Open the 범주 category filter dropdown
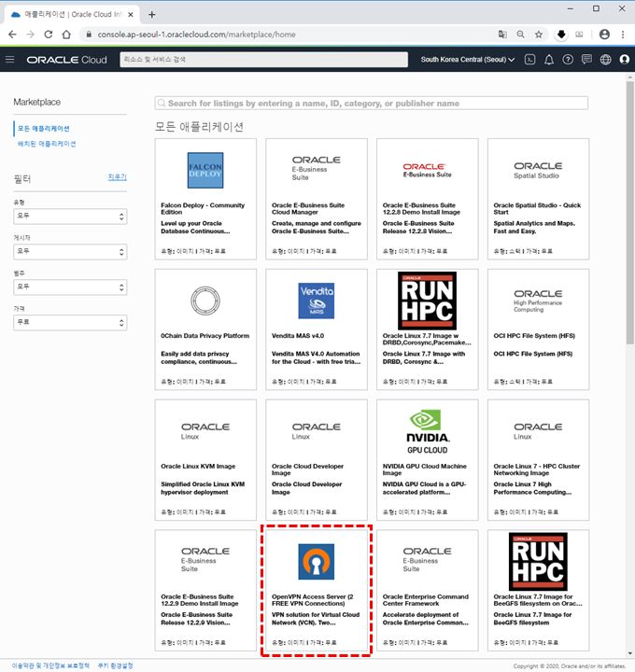This screenshot has width=635, height=672. tap(70, 287)
